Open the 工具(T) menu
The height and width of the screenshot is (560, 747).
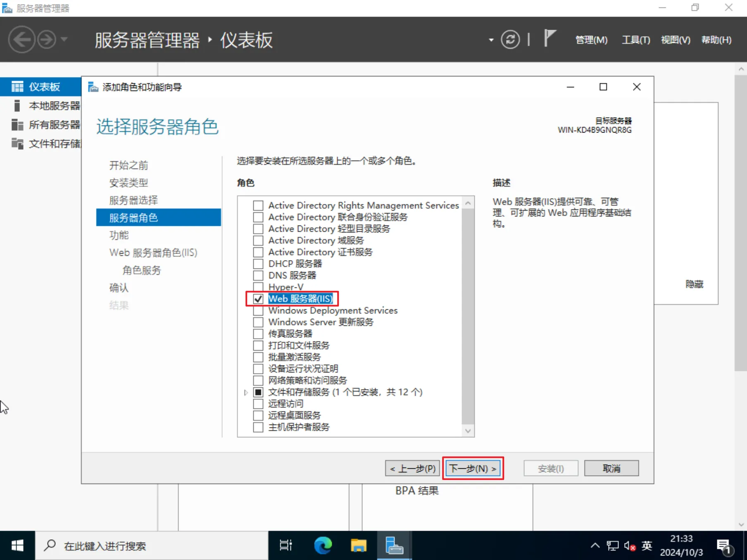coord(636,40)
